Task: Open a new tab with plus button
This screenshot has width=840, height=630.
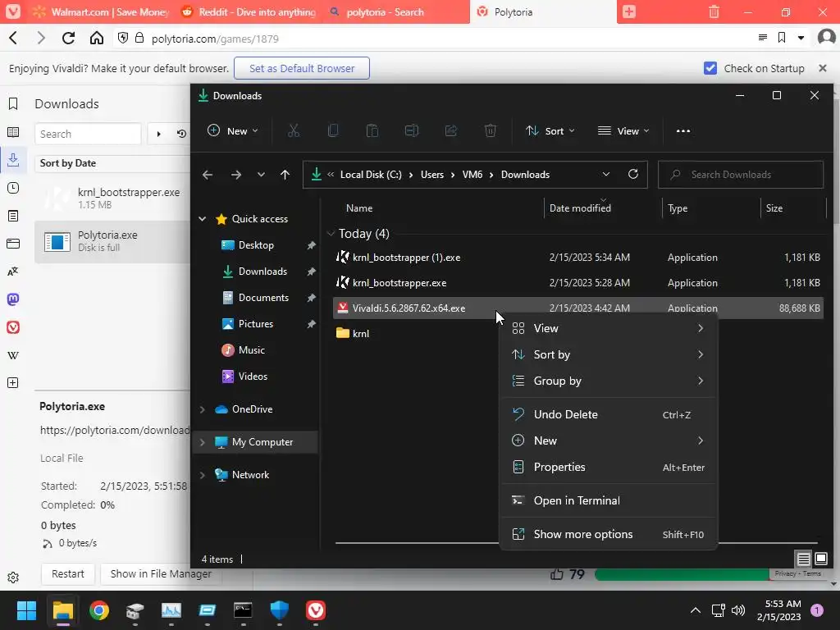Action: click(x=629, y=11)
